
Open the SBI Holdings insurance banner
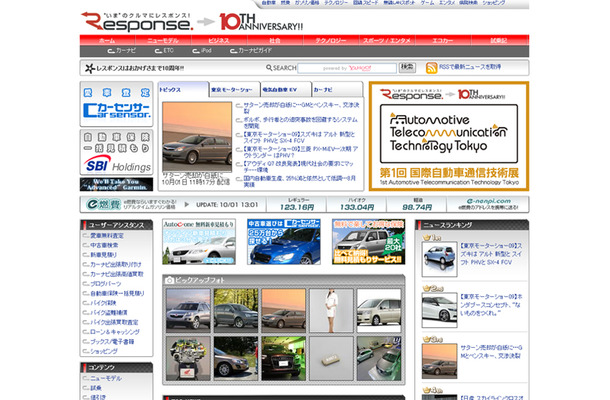[116, 152]
